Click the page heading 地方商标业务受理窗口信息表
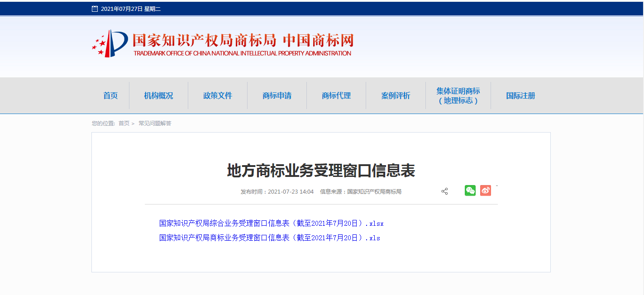The image size is (644, 295). coord(321,171)
